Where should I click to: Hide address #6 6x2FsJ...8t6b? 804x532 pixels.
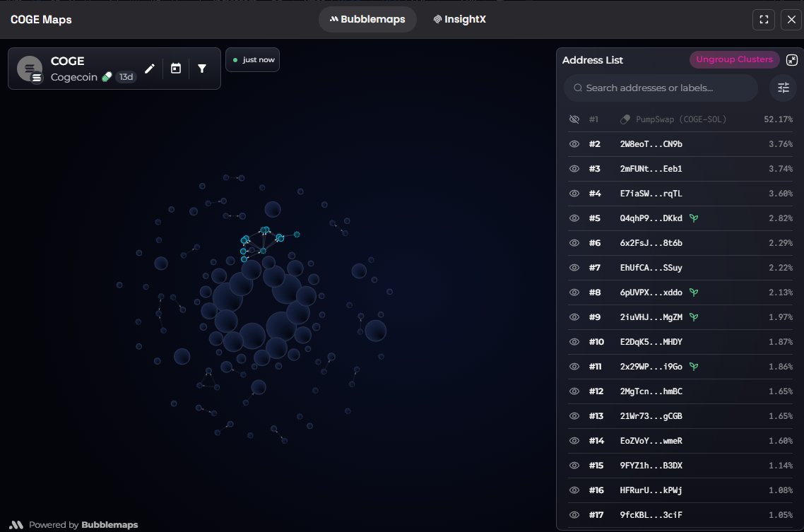click(574, 243)
